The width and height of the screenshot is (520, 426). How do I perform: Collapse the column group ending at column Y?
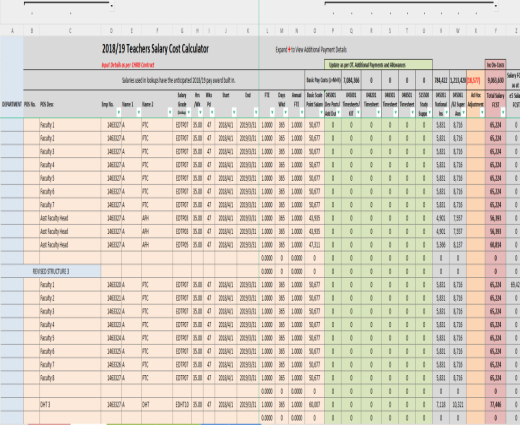point(496,6)
